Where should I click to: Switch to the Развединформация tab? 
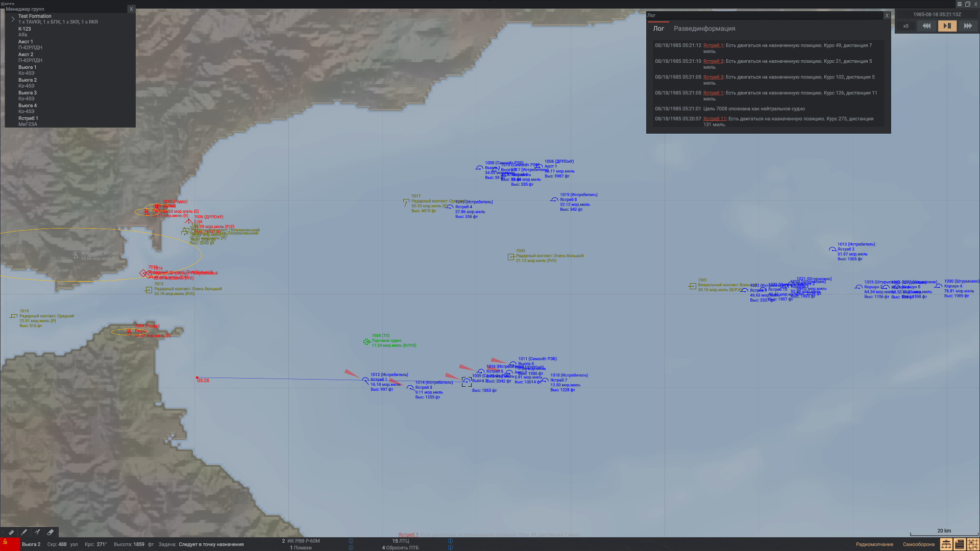[704, 29]
